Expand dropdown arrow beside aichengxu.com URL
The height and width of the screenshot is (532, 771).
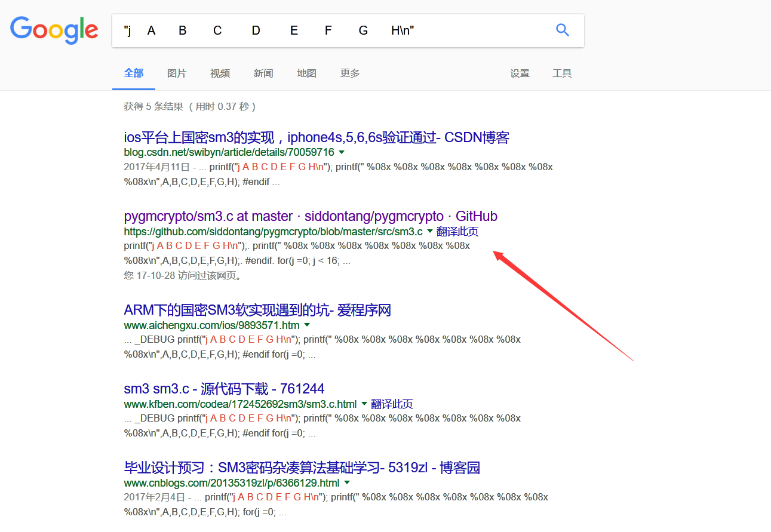point(307,325)
